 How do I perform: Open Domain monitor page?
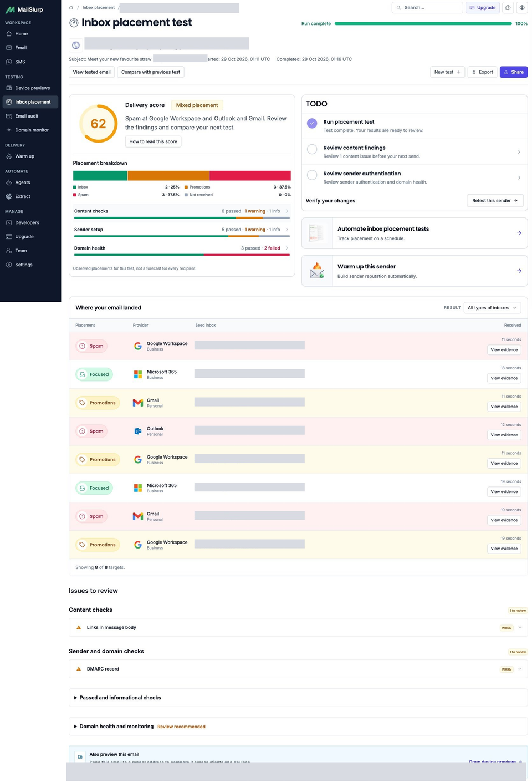click(30, 130)
